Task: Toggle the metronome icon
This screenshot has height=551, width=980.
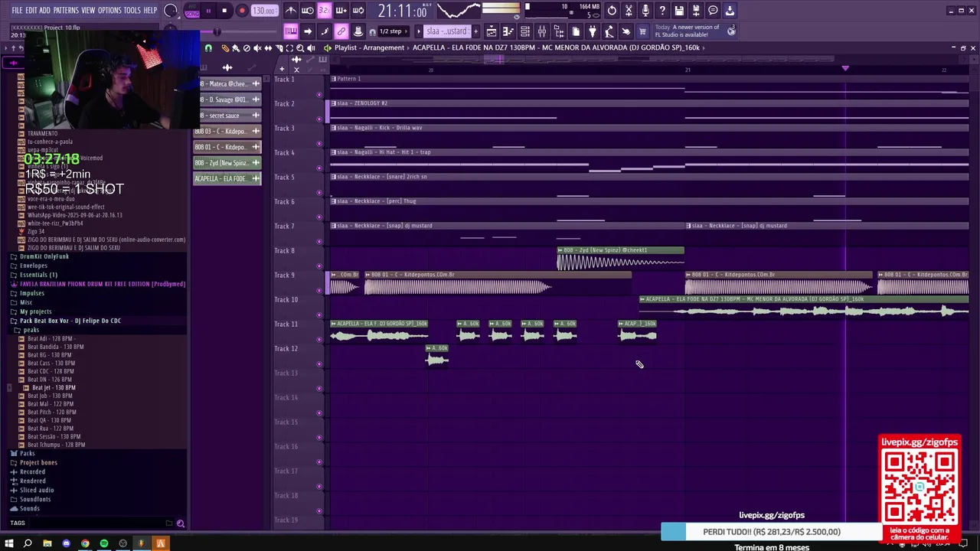Action: [x=291, y=11]
